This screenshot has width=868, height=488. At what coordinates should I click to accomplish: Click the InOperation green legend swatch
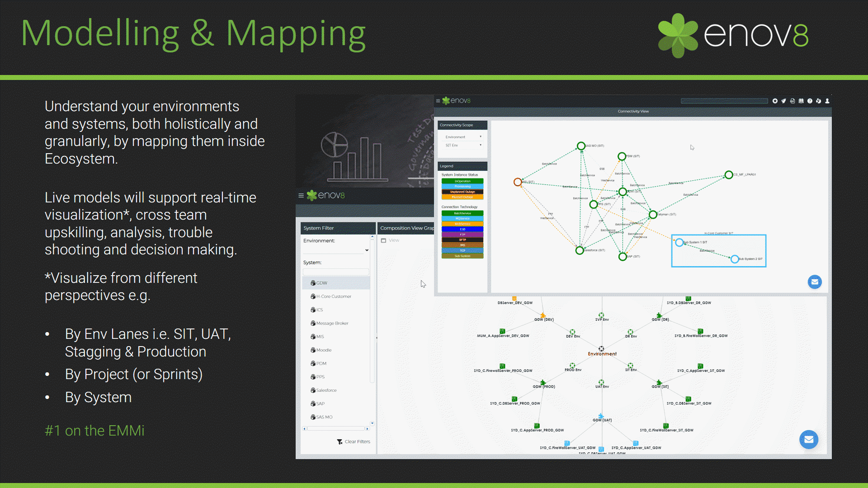pos(462,181)
